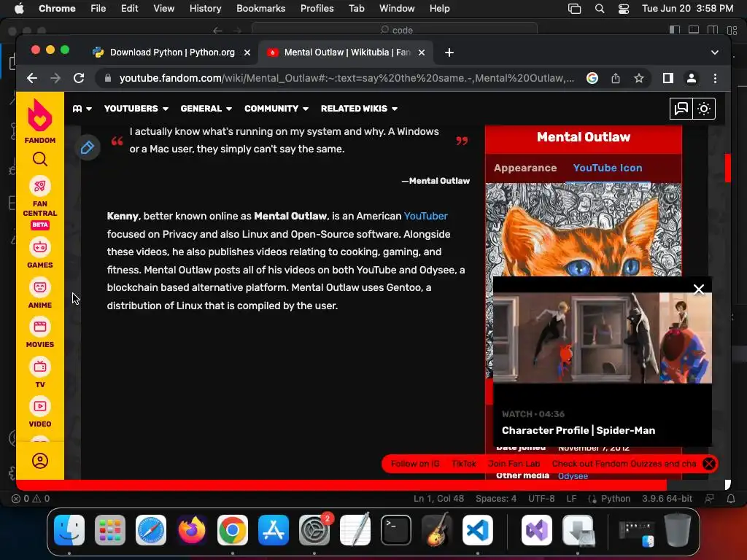Expand the COMMUNITY dropdown

(276, 109)
